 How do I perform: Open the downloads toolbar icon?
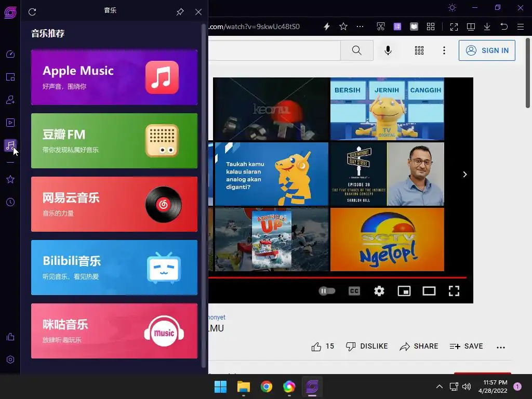(487, 26)
